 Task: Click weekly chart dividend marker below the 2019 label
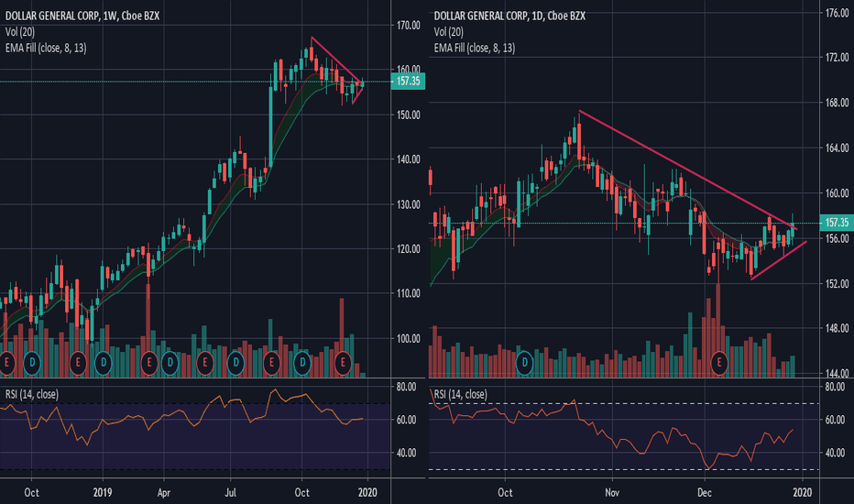[x=104, y=362]
